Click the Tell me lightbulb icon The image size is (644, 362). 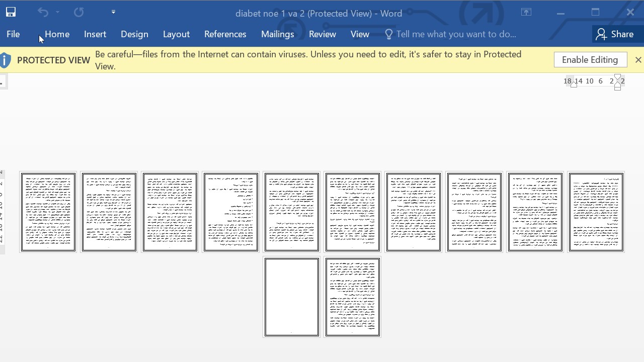(388, 34)
